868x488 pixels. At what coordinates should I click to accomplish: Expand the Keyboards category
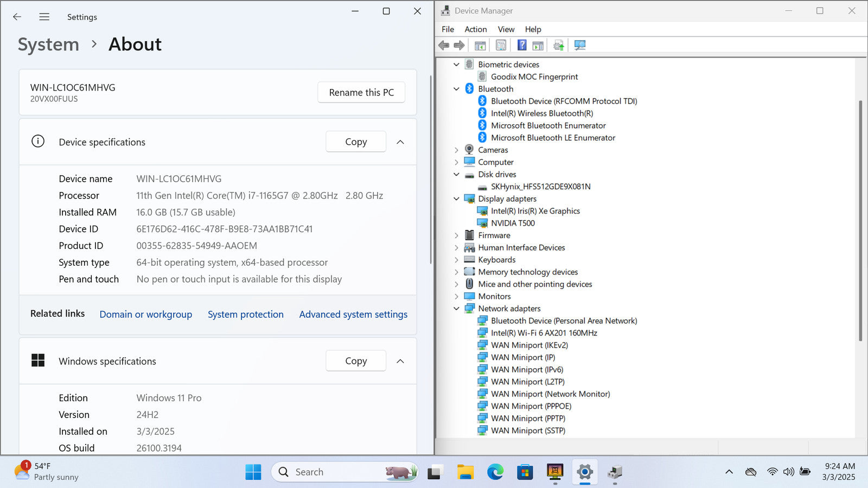456,260
